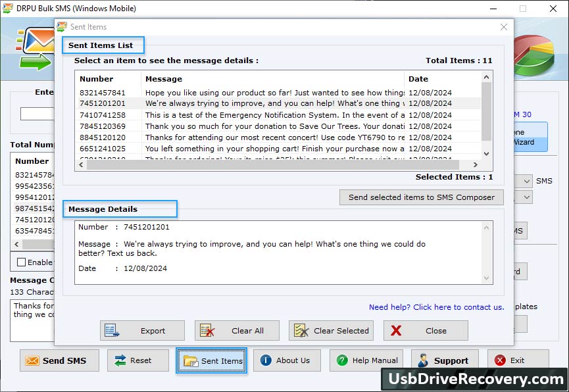Image resolution: width=569 pixels, height=392 pixels.
Task: Click the Reset button text
Action: pyautogui.click(x=140, y=360)
